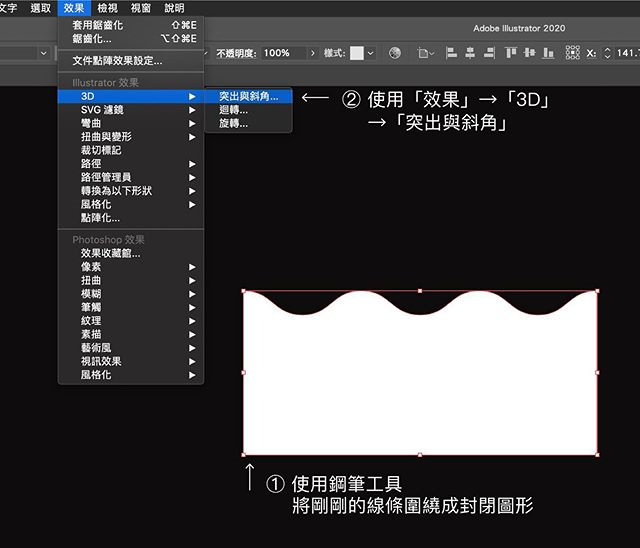Screen dimensions: 640x548
Task: Open the Recolor Artwork color wheel icon
Action: pos(395,53)
